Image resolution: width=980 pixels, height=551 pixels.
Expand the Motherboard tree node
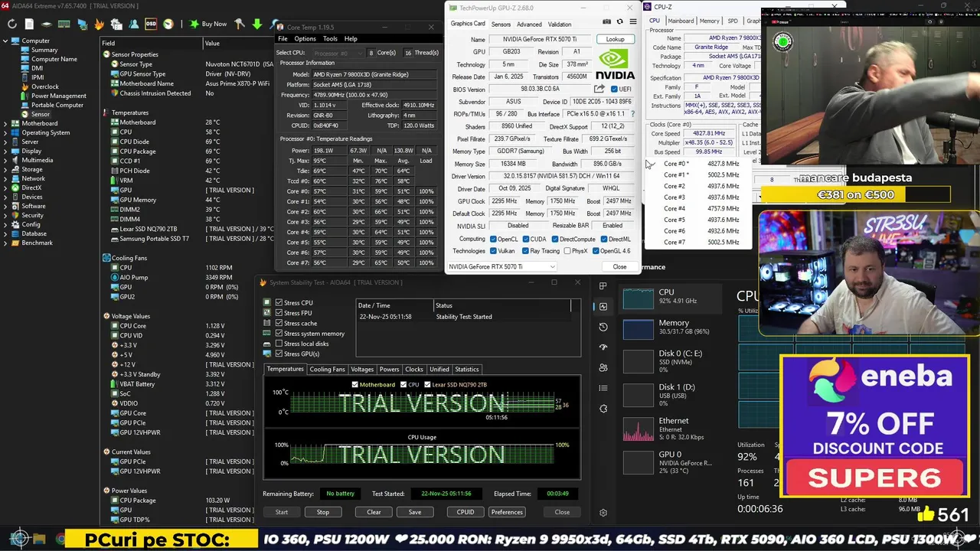click(x=6, y=123)
